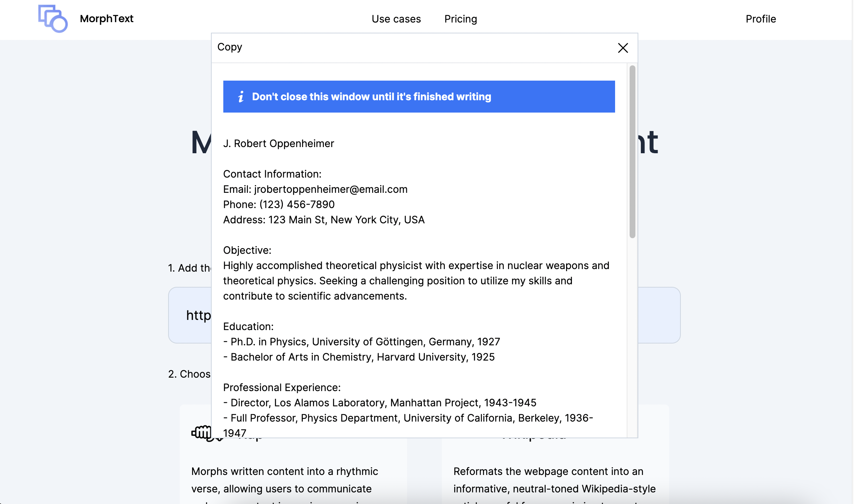
Task: Open the Use cases menu item
Action: point(396,19)
